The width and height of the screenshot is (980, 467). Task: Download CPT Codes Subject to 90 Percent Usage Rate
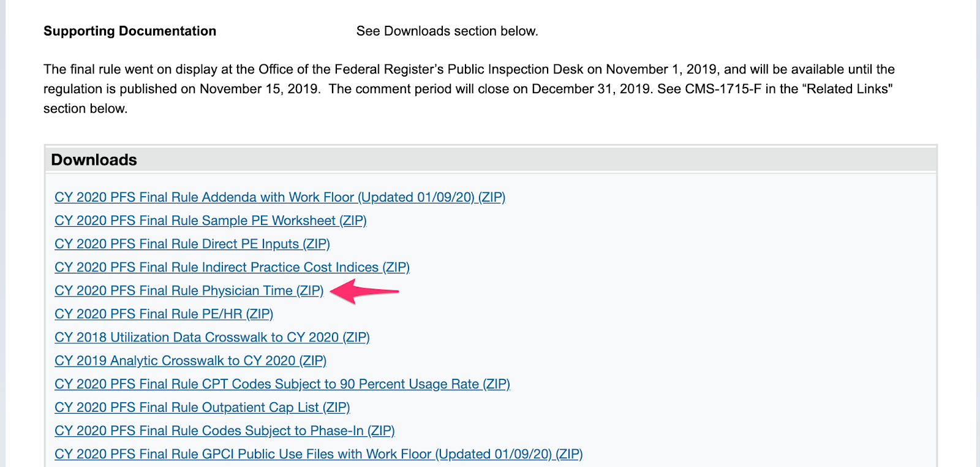tap(282, 384)
